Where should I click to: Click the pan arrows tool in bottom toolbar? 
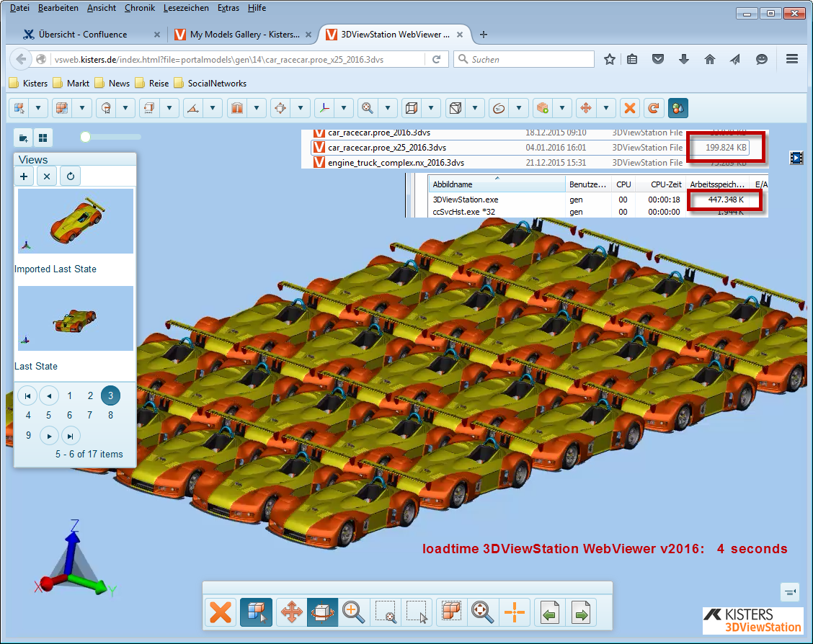pyautogui.click(x=291, y=613)
